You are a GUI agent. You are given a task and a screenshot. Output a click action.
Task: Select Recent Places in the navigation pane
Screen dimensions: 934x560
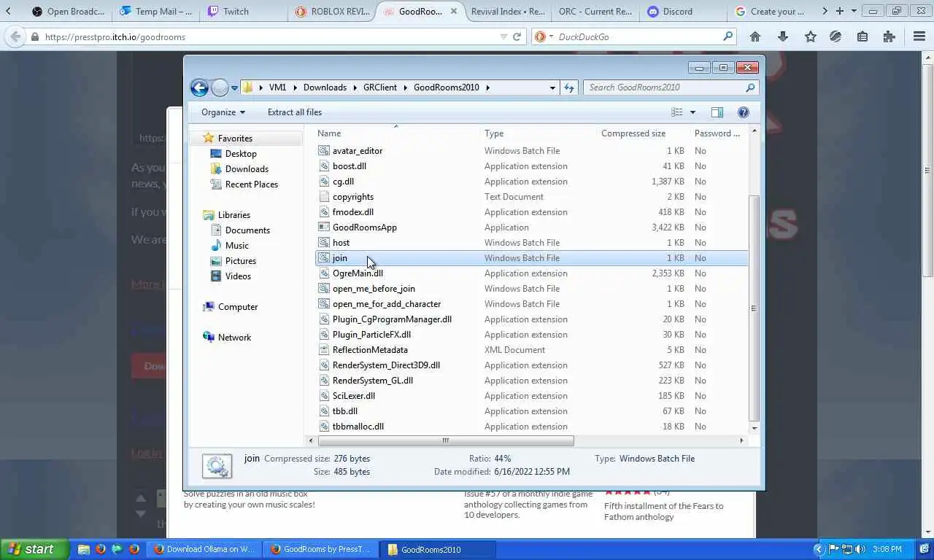tap(252, 184)
